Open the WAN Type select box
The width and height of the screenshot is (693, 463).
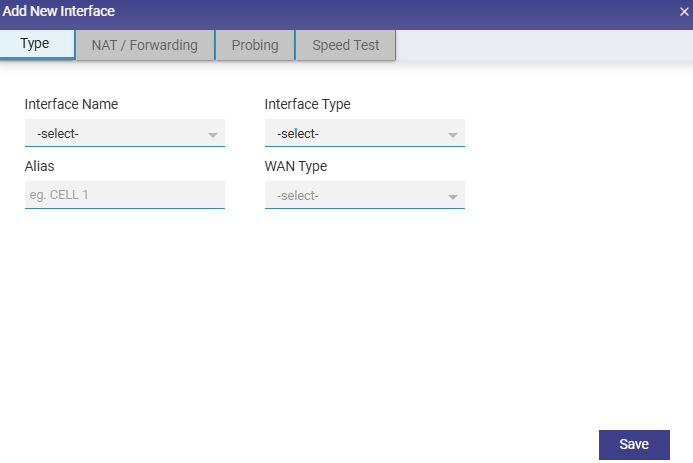pos(356,195)
